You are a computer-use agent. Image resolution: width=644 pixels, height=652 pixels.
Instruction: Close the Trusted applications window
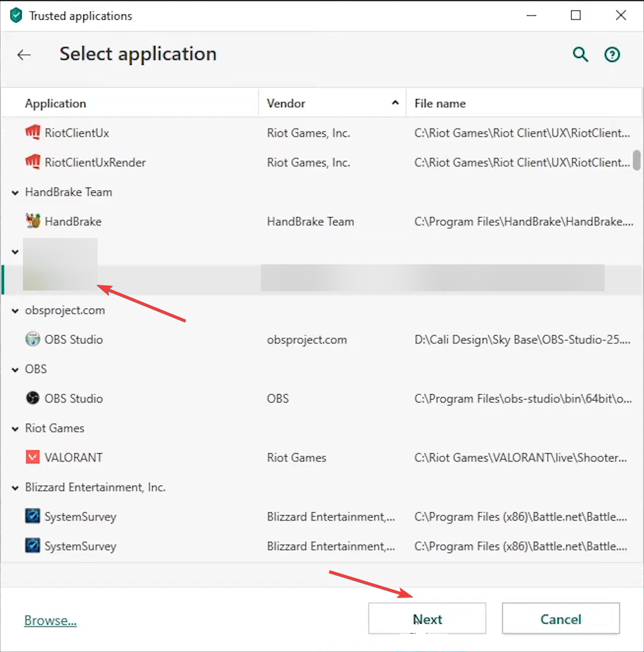pyautogui.click(x=620, y=15)
